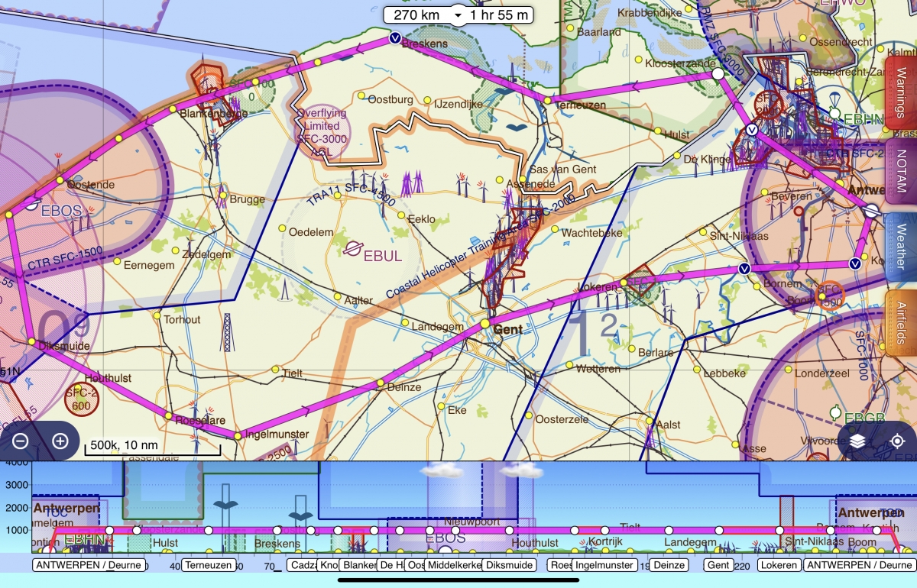Select the Breskens waypoint marker on route

pyautogui.click(x=395, y=37)
